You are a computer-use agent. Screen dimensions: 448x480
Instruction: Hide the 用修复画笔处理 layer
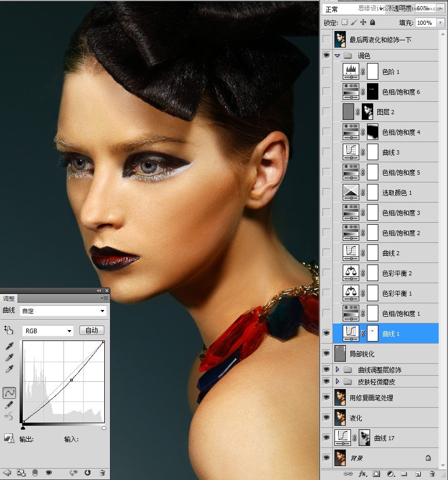(326, 397)
